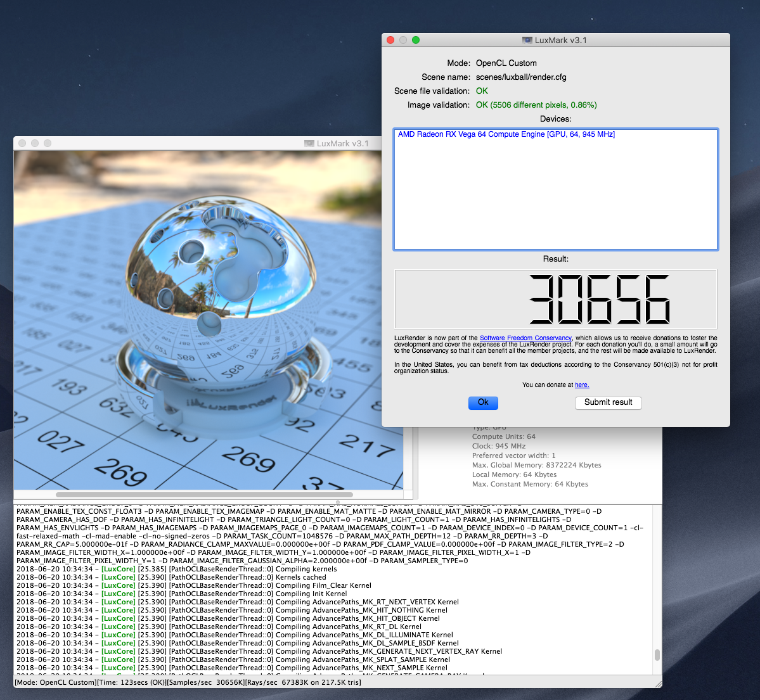
Task: Click resize grip at main window corner
Action: point(658,684)
